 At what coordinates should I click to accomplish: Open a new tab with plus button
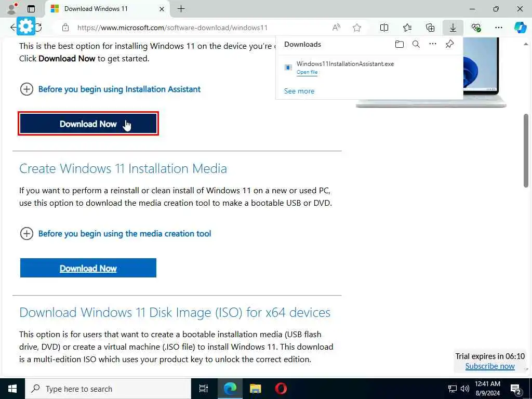pos(181,9)
